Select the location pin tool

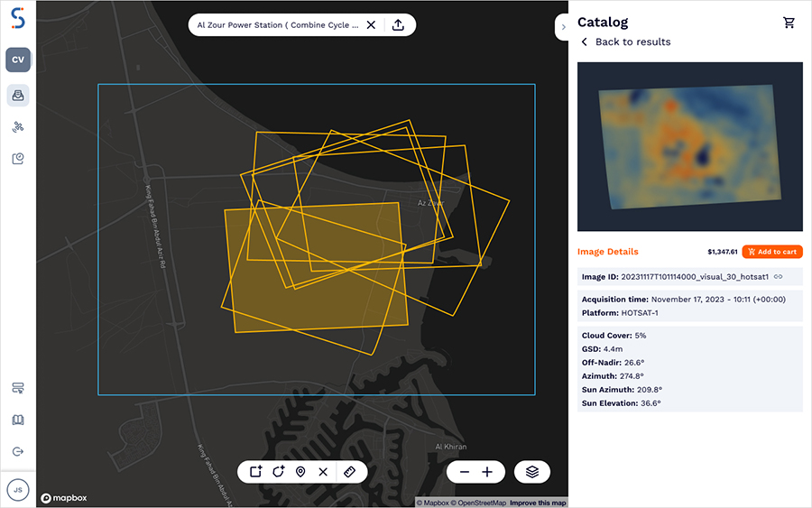pyautogui.click(x=300, y=472)
